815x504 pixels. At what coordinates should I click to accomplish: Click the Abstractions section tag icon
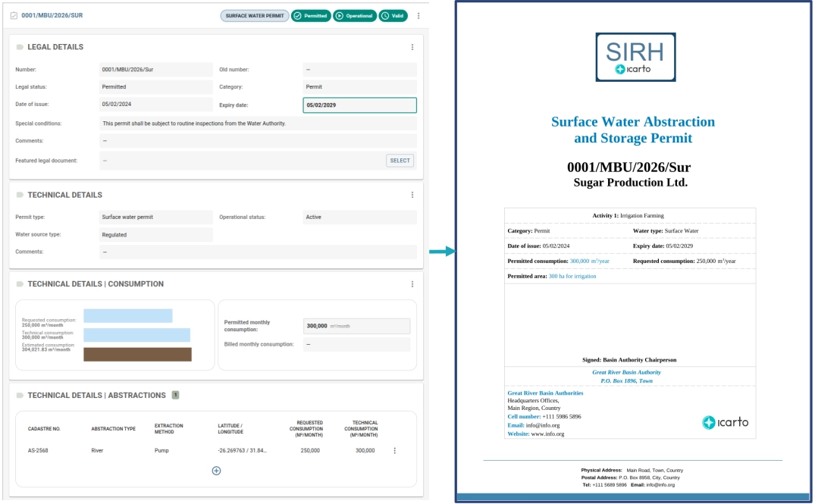point(20,396)
